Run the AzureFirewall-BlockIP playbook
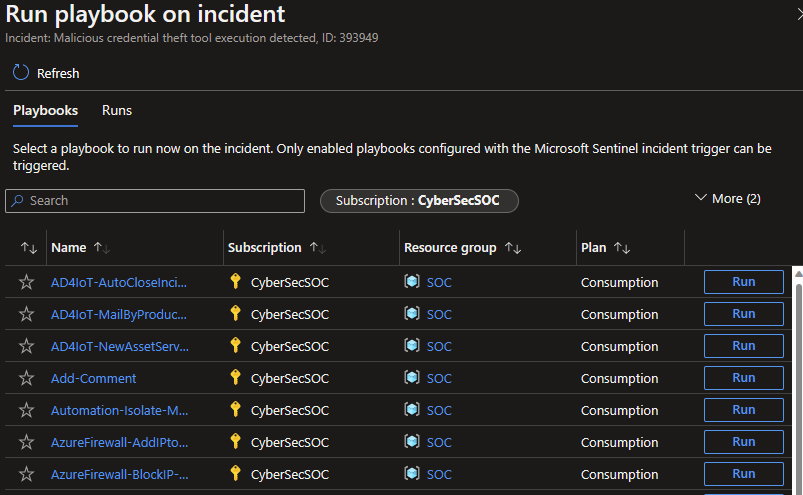 [x=744, y=474]
